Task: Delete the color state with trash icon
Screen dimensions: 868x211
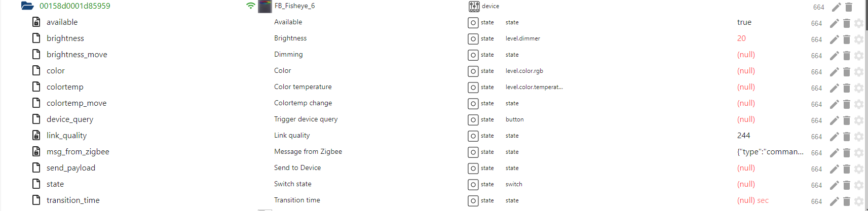Action: point(846,72)
